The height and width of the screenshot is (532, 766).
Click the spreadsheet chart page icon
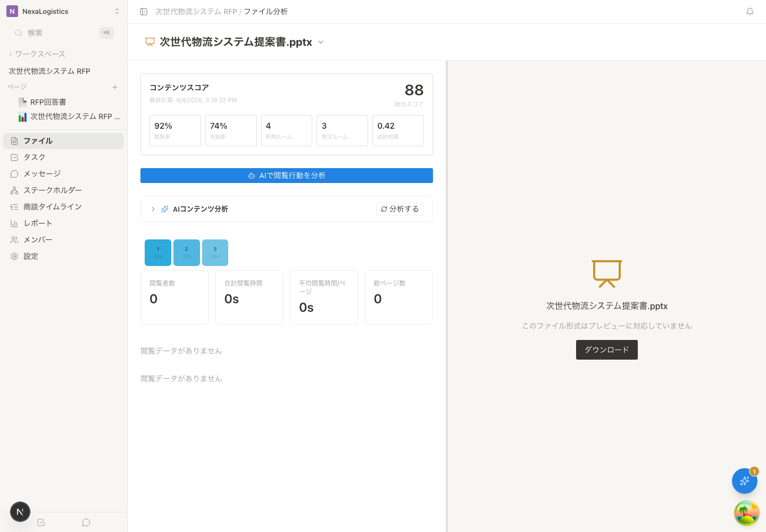tap(22, 117)
